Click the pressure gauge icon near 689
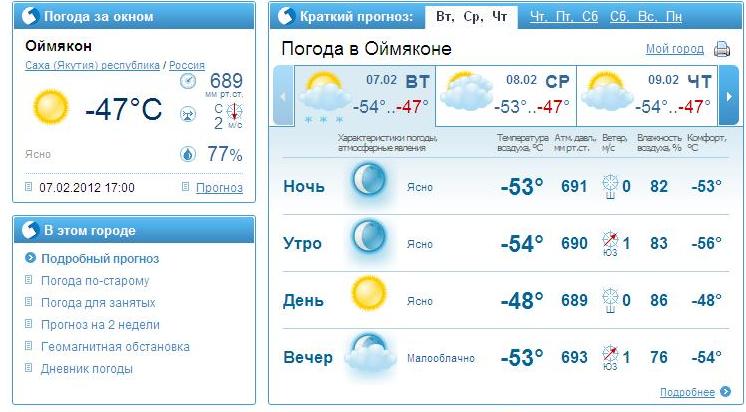The height and width of the screenshot is (412, 746). click(188, 81)
